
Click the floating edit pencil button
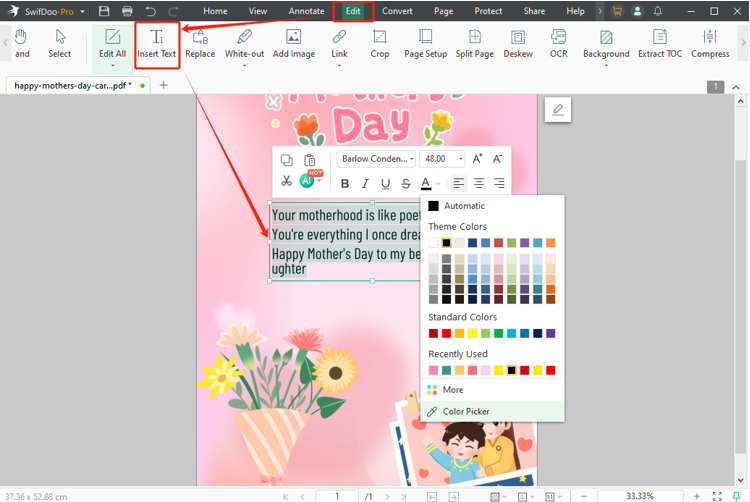coord(558,109)
